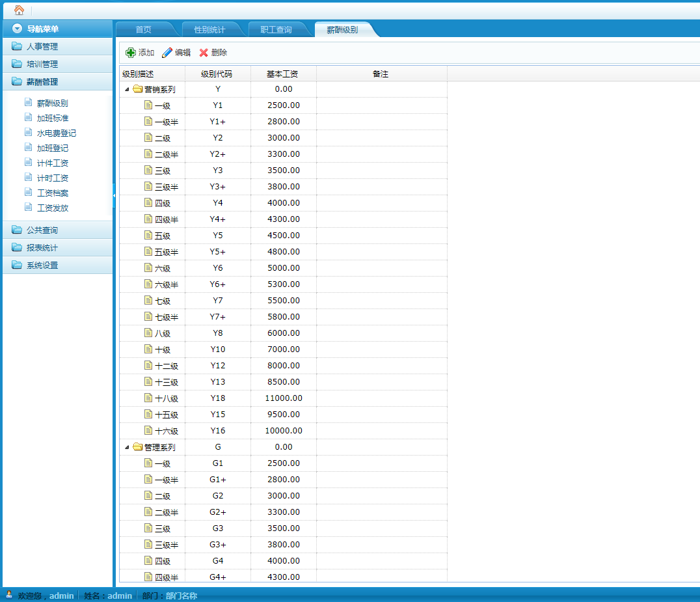Click the file icon on the Y10 十级 row
700x602 pixels.
point(148,349)
